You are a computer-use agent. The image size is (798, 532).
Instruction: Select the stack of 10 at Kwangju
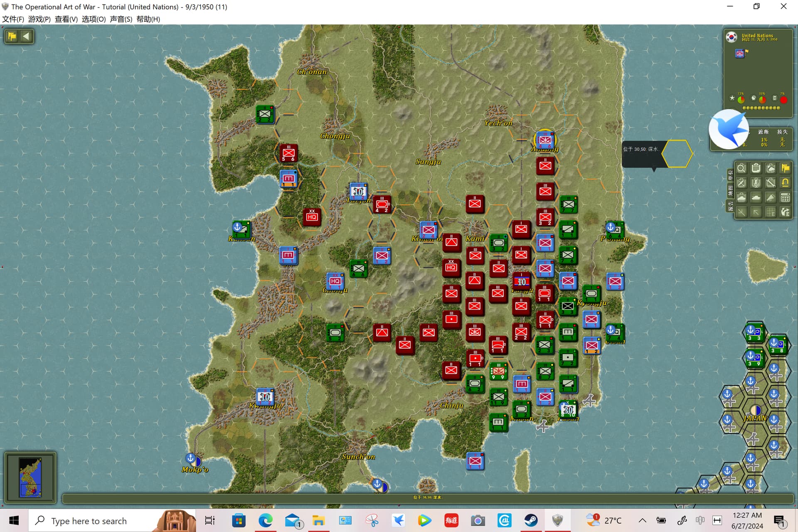265,397
